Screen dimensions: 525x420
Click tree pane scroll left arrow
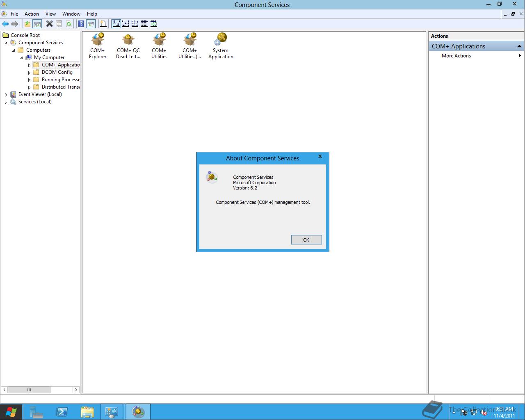[5, 390]
